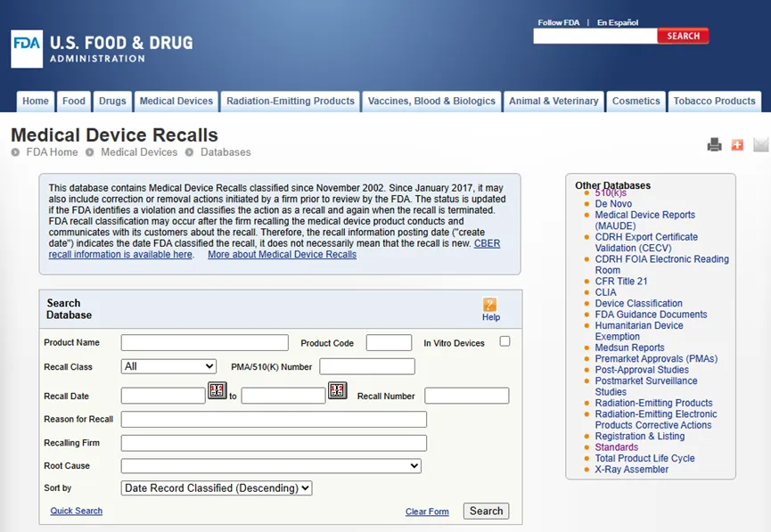The height and width of the screenshot is (532, 771).
Task: Open the Home tab
Action: click(36, 102)
